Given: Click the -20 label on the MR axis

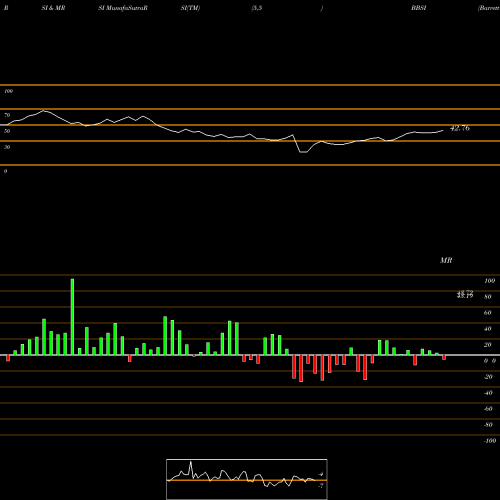Looking at the screenshot, I should [x=488, y=377].
